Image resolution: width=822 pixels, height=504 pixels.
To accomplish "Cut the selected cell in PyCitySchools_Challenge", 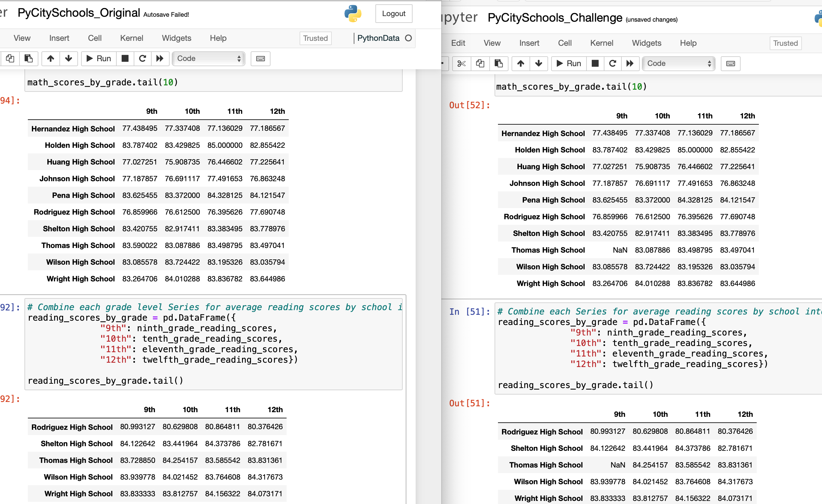I will 461,63.
